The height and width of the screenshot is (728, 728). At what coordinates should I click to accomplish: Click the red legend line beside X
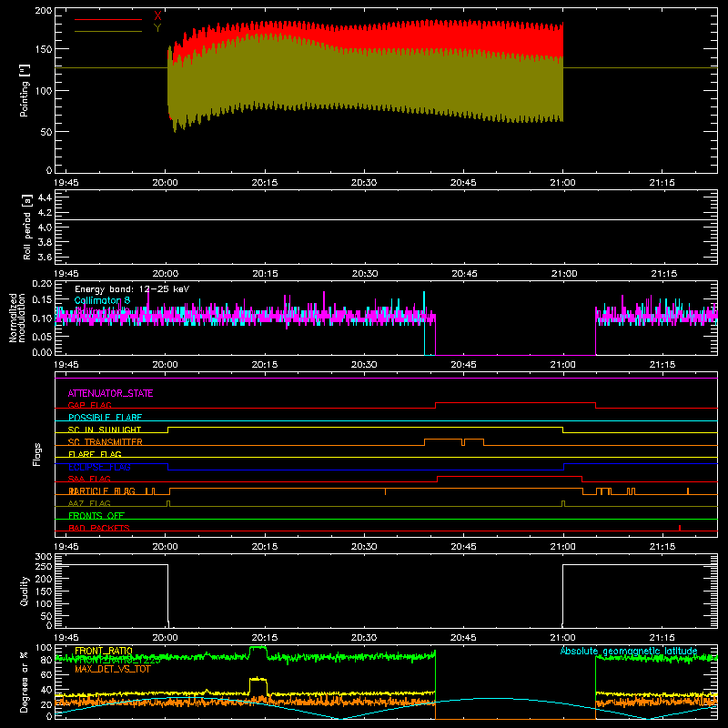[x=108, y=19]
